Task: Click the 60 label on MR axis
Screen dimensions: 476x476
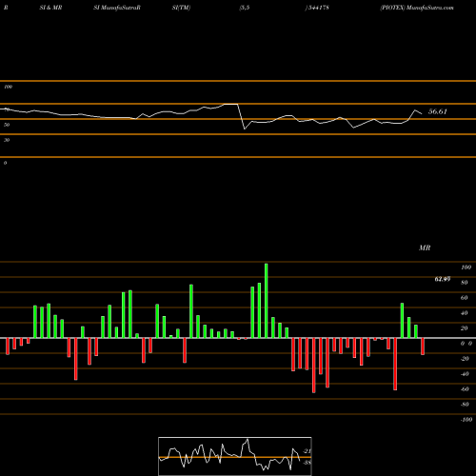Action: [x=465, y=298]
